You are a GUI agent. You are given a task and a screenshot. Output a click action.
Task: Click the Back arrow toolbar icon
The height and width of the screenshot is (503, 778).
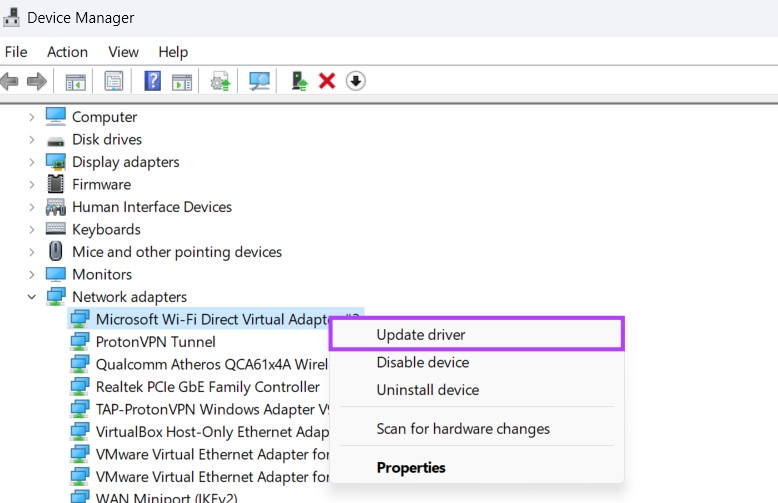(10, 81)
